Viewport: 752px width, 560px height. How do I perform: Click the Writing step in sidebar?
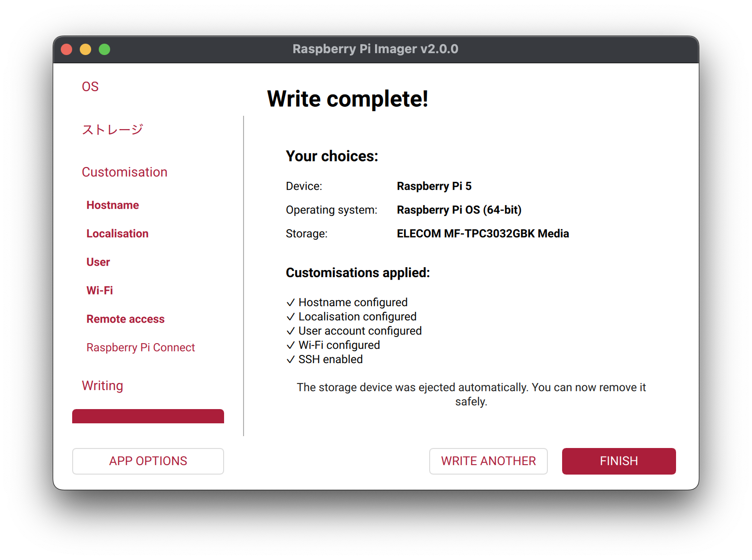click(x=102, y=385)
